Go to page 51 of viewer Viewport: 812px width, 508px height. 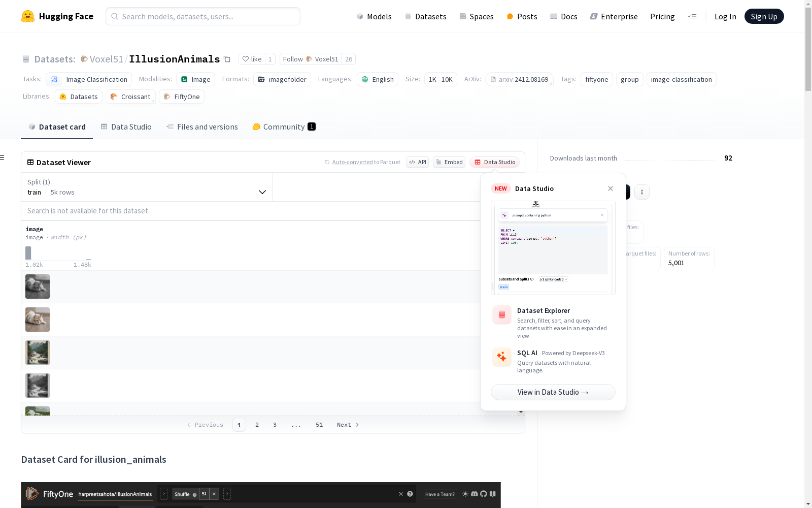pos(319,425)
